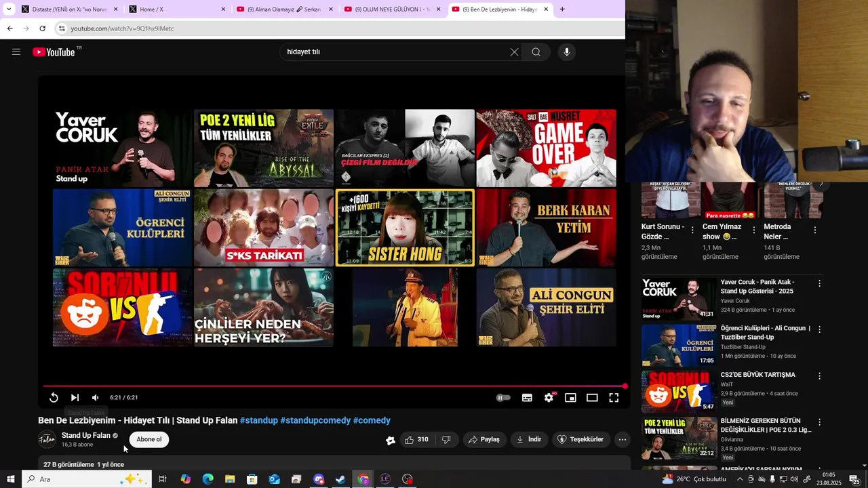Viewport: 868px width, 488px height.
Task: Run search with the magnifier button
Action: (536, 52)
